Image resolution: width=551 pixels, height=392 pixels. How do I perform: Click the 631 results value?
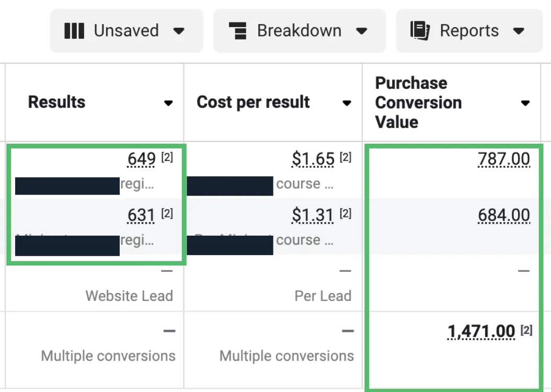click(141, 215)
